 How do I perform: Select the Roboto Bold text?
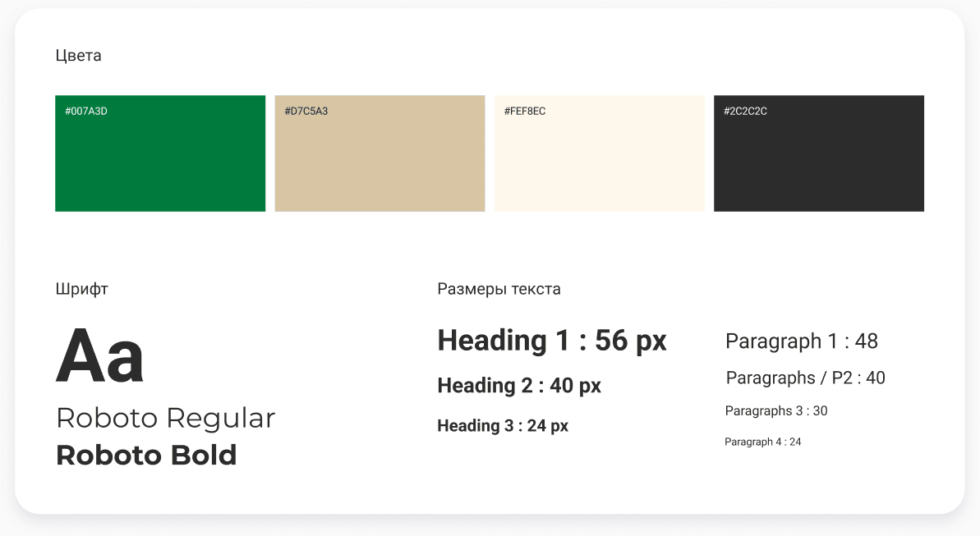click(x=146, y=455)
